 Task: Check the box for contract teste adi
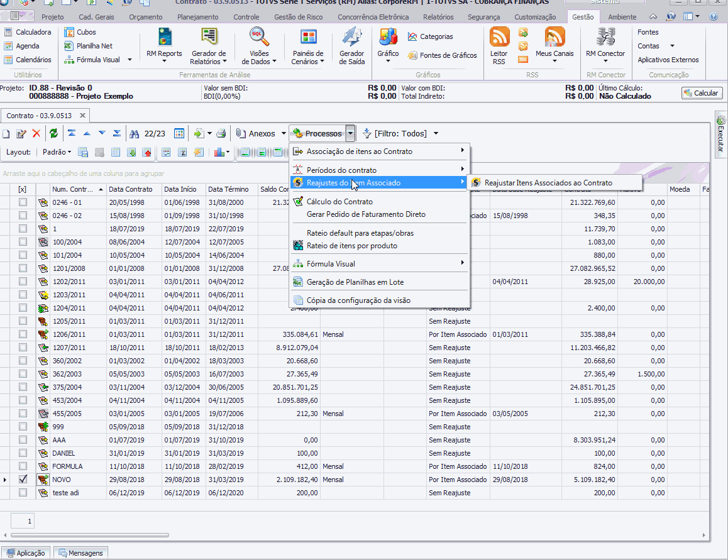tap(23, 493)
